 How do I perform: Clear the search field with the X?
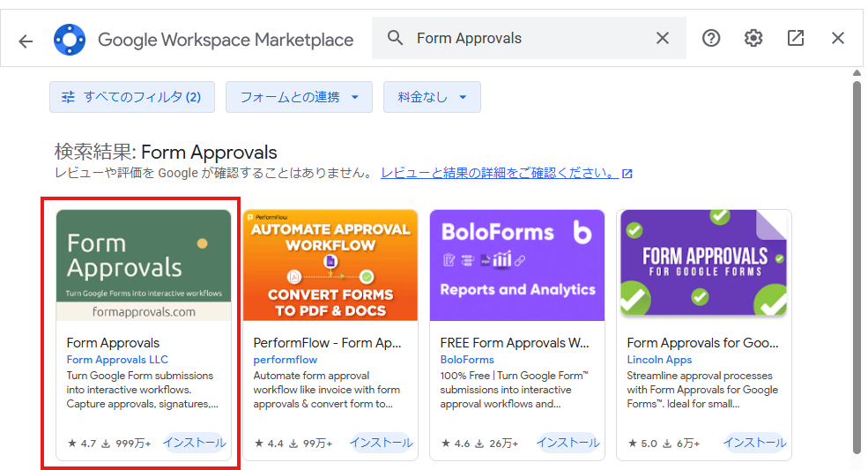click(662, 38)
